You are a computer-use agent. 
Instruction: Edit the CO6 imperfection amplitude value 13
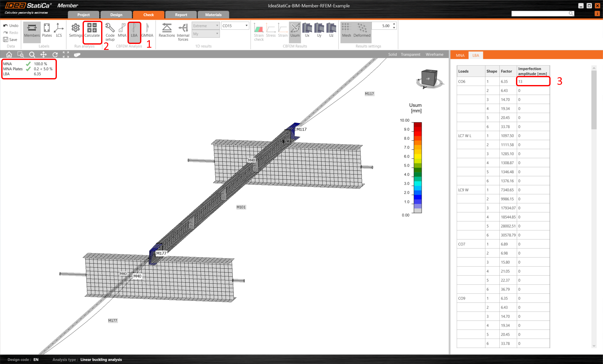[533, 81]
